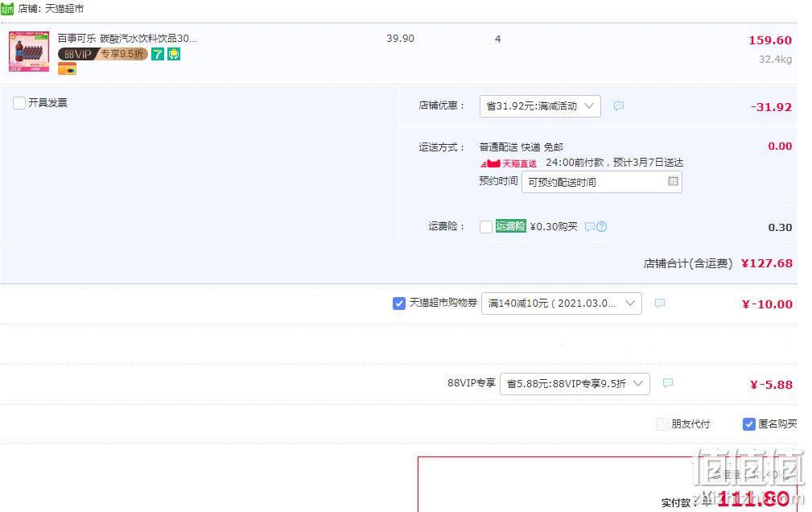Click the green 7-day return icon
812x512 pixels.
click(158, 54)
